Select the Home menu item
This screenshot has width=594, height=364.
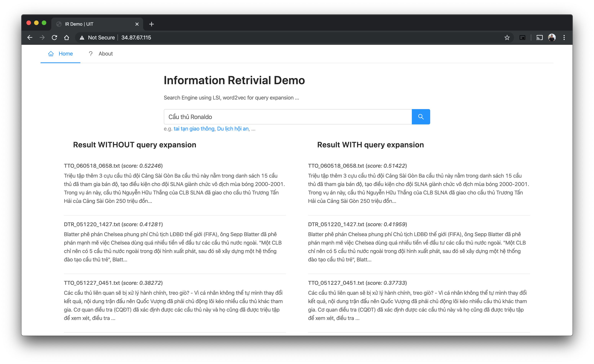pos(65,54)
